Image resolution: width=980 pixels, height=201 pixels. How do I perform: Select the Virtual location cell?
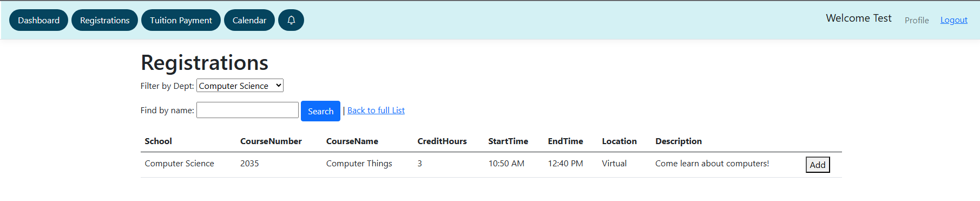click(614, 164)
